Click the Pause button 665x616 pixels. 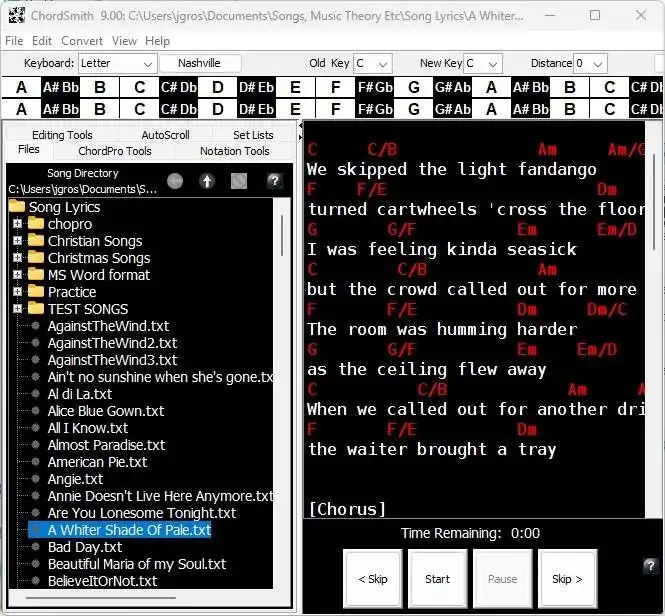pos(503,579)
